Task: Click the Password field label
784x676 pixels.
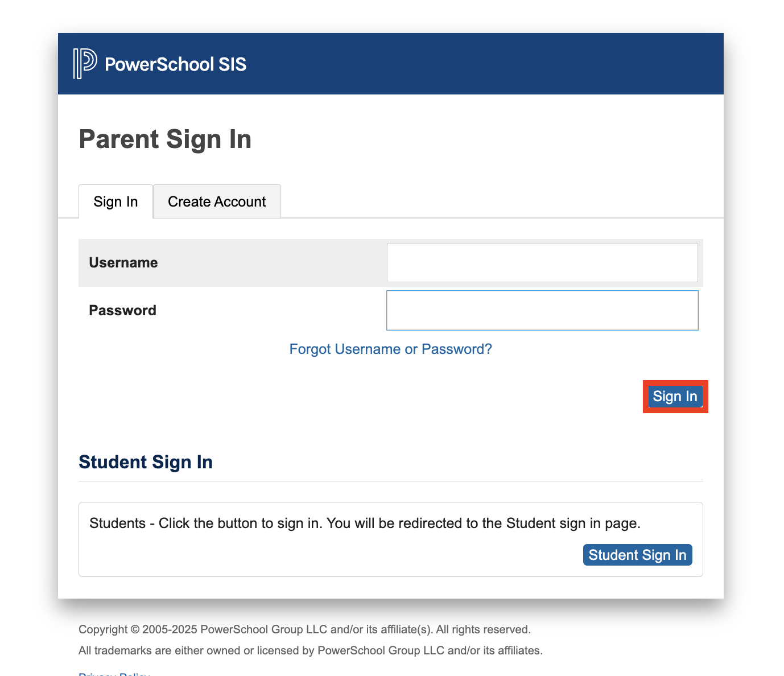Action: [122, 311]
